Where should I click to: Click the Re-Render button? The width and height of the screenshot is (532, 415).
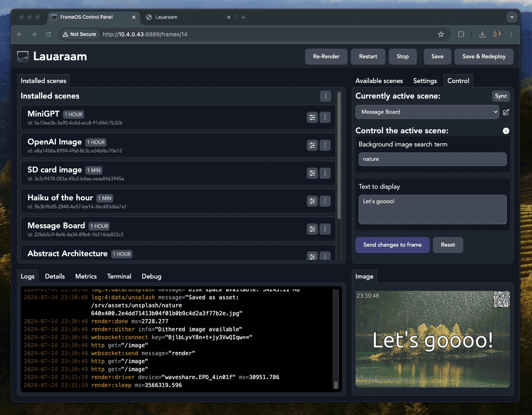pyautogui.click(x=326, y=57)
